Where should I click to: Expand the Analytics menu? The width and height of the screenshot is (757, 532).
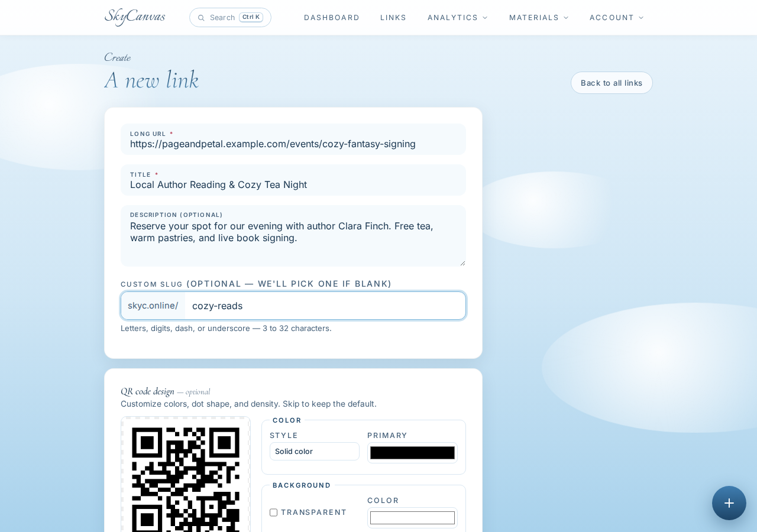tap(458, 18)
